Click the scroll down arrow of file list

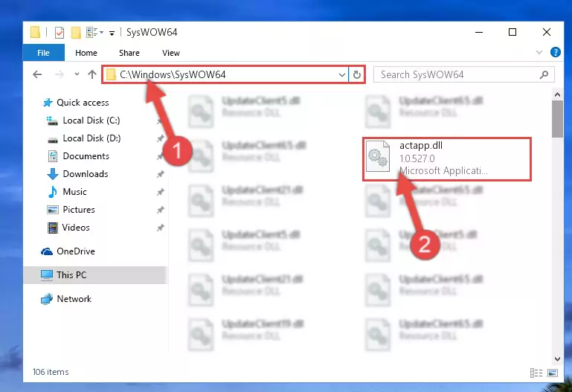557,359
